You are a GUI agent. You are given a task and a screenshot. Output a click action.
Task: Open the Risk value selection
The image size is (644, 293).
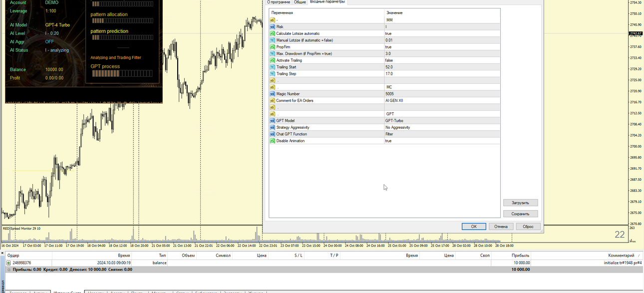[442, 26]
